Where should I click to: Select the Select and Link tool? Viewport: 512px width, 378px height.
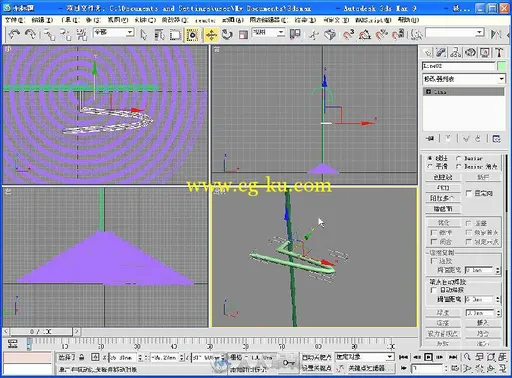(49, 34)
